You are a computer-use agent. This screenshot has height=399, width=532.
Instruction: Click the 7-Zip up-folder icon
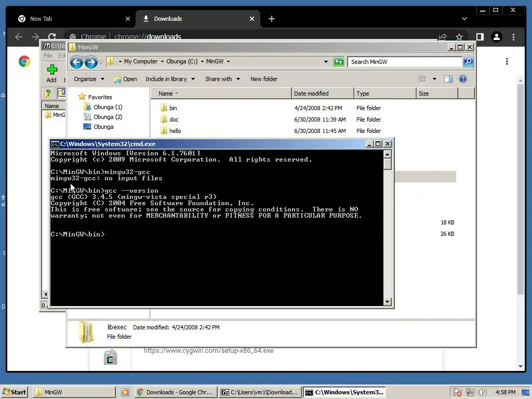[x=48, y=92]
